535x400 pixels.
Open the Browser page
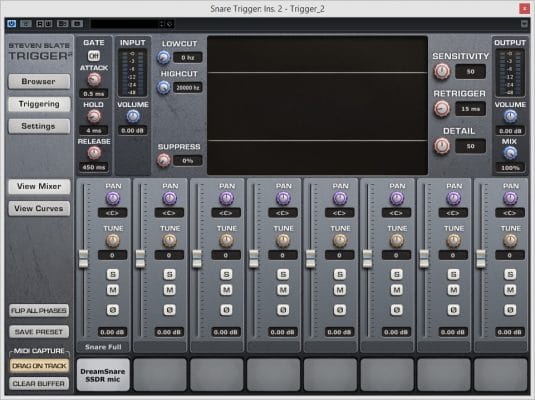click(x=39, y=82)
